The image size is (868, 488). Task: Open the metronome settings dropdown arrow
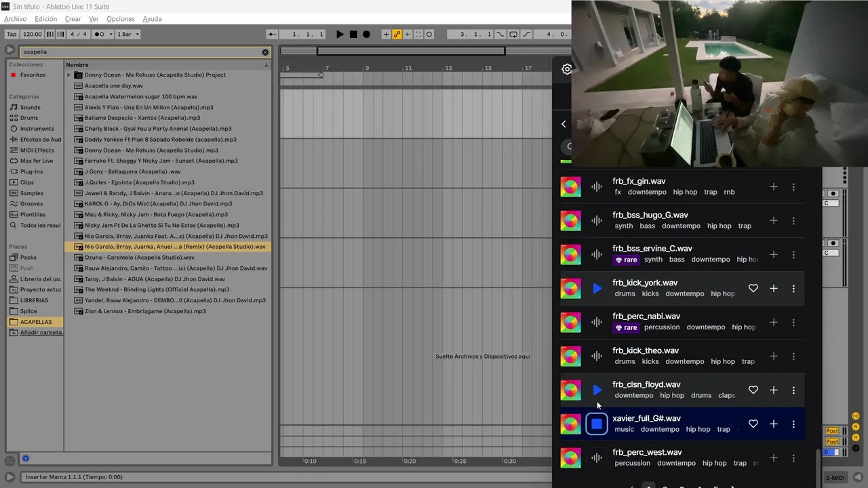[110, 34]
